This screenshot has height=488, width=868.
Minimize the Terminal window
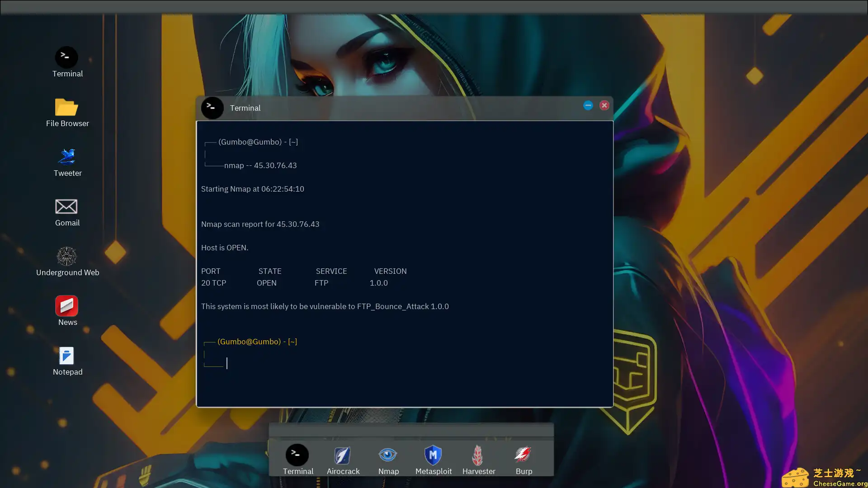click(x=588, y=105)
